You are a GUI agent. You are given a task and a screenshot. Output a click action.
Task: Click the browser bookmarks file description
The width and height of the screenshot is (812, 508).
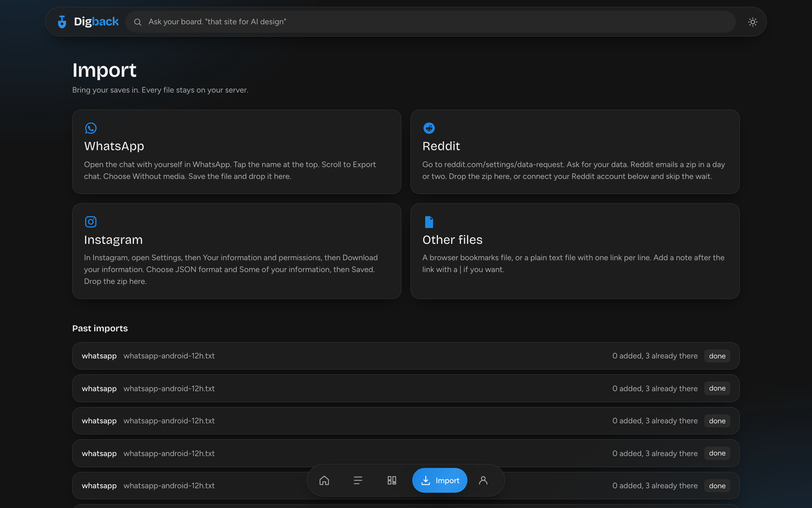tap(573, 263)
